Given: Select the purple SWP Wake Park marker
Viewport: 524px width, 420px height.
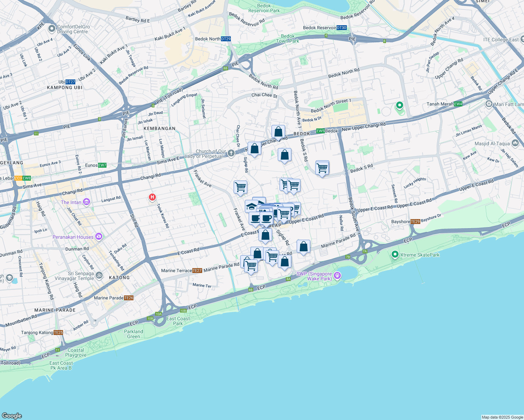Looking at the screenshot, I should [x=337, y=275].
